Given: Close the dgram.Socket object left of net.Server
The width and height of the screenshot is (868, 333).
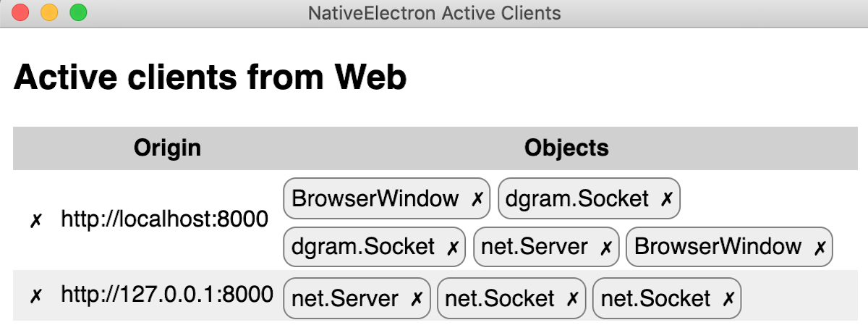Looking at the screenshot, I should [453, 248].
